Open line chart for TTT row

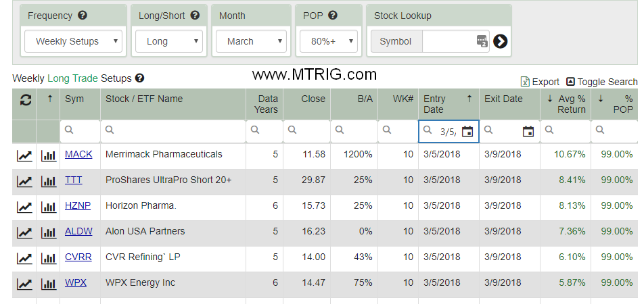pos(24,181)
